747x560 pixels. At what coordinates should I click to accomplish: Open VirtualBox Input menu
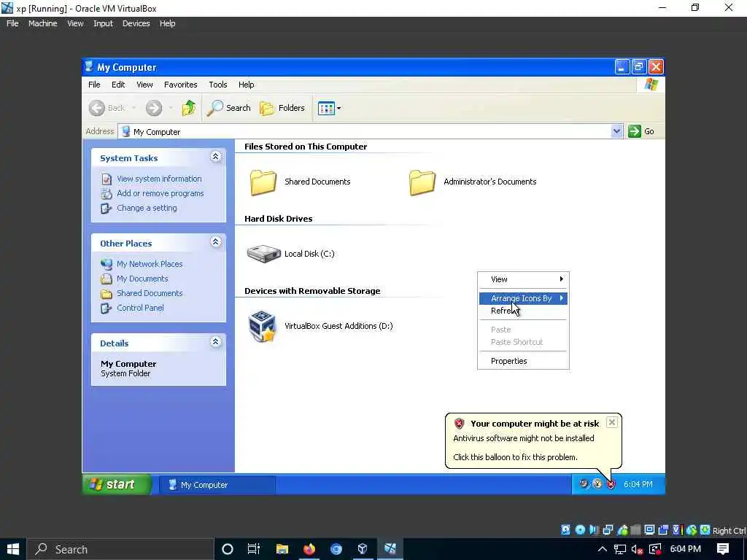pos(103,23)
